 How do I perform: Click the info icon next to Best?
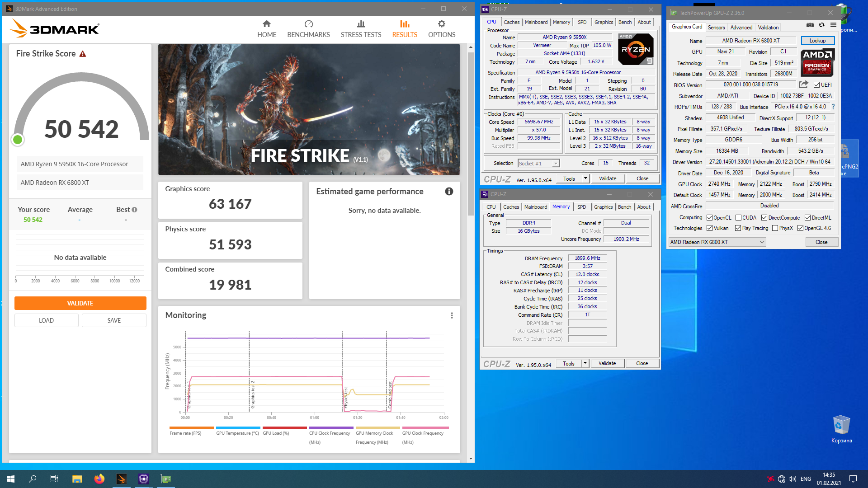click(x=134, y=210)
